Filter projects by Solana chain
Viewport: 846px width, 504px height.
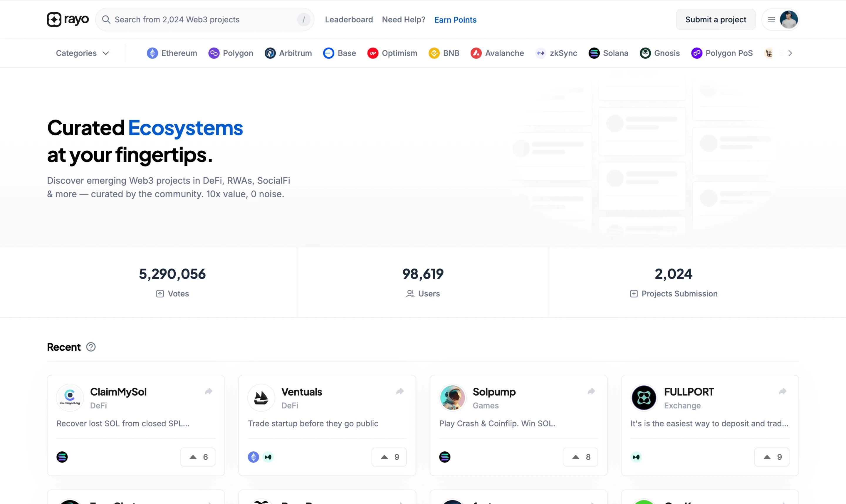click(608, 53)
